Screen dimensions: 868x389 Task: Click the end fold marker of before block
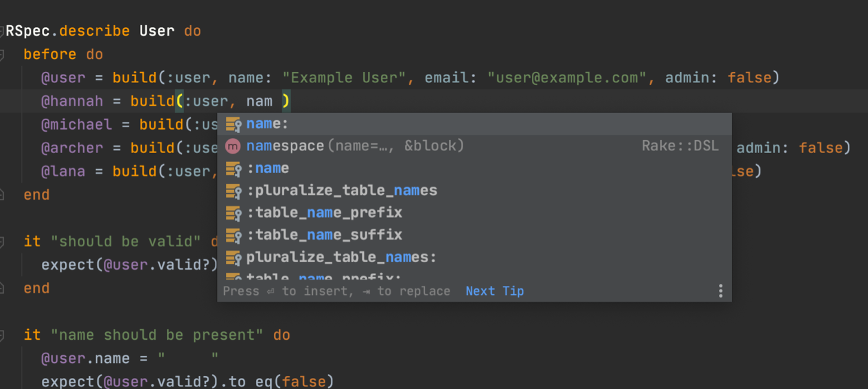click(x=3, y=194)
